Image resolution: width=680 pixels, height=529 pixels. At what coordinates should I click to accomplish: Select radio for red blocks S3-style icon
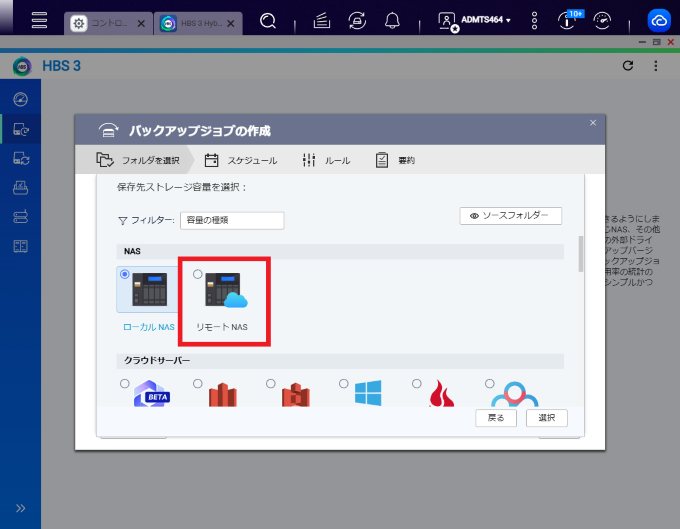(x=271, y=383)
